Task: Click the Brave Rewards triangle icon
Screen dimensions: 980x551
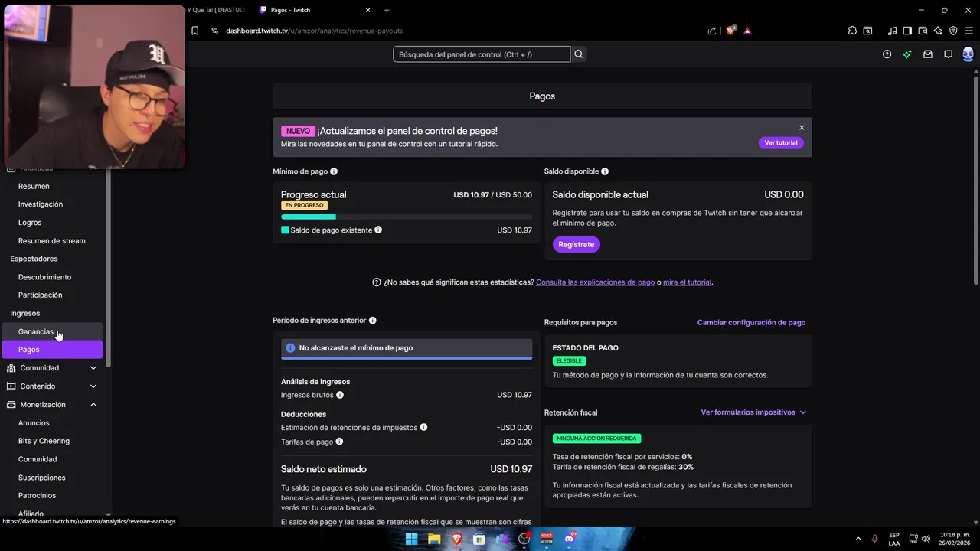Action: [747, 31]
